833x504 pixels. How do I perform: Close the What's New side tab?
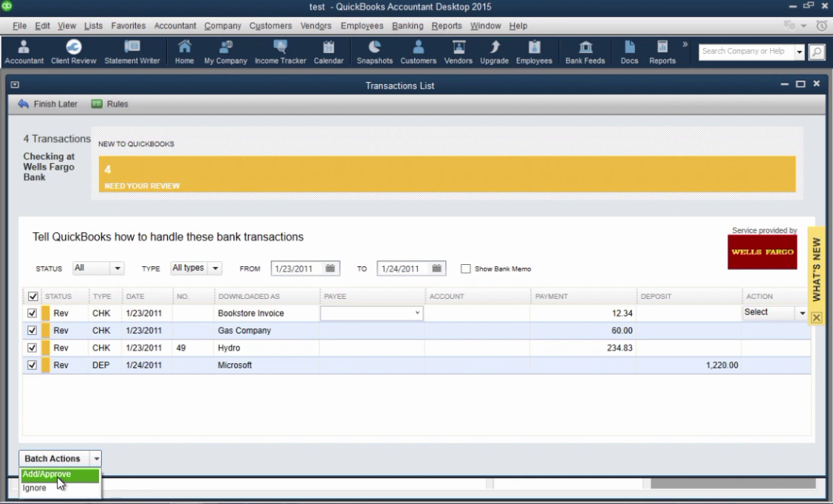tap(817, 317)
